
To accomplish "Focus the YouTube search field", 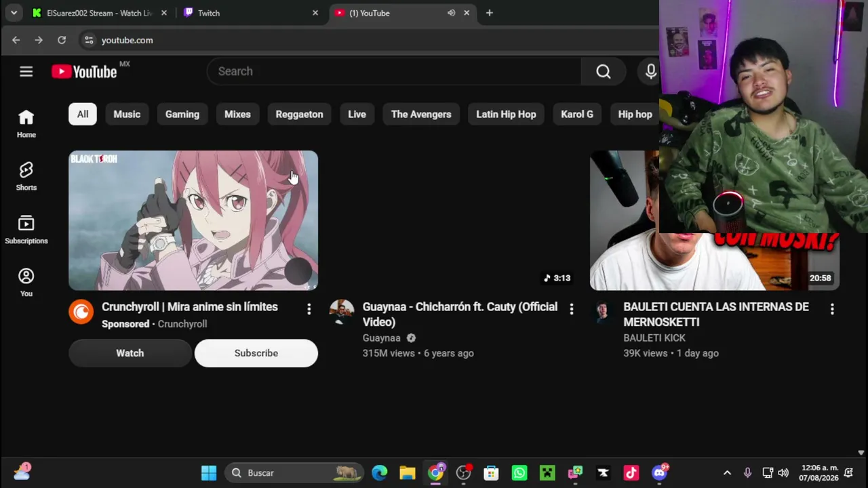I will [394, 71].
